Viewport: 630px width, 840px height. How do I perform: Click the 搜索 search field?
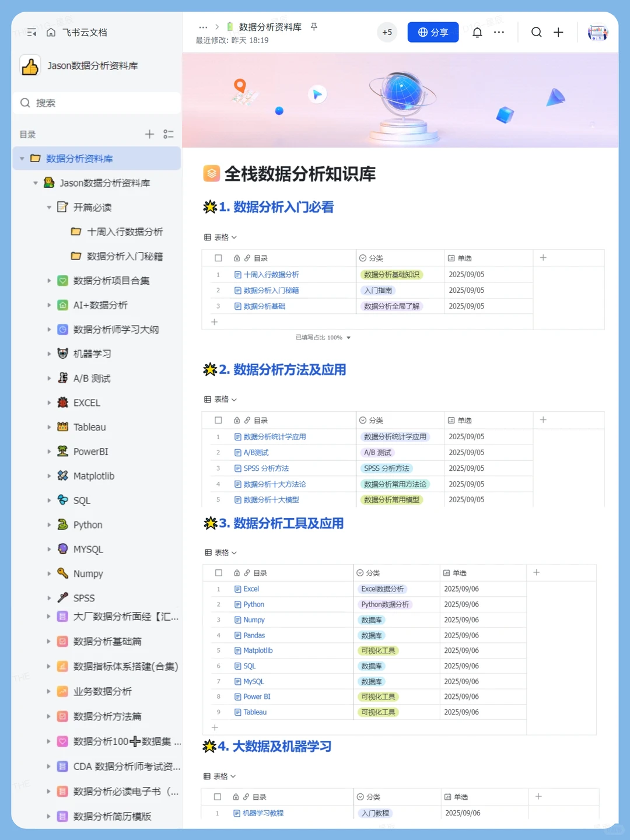point(97,103)
